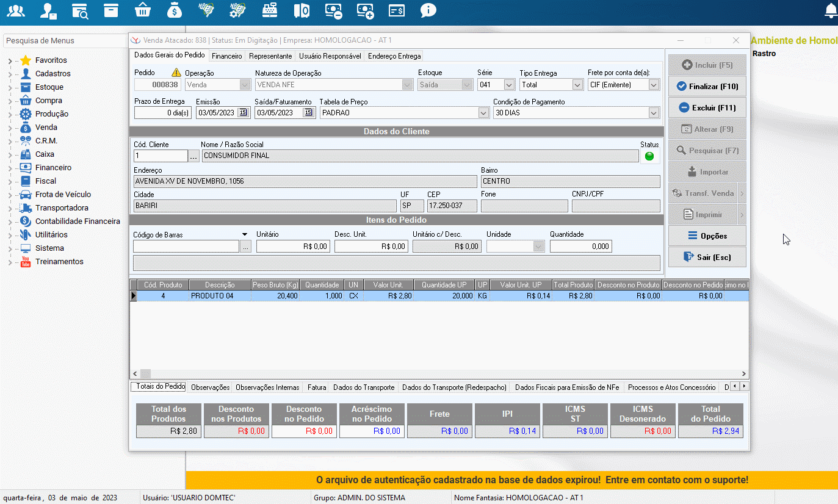838x504 pixels.
Task: Switch to the Usuário Responsável tab
Action: click(330, 56)
